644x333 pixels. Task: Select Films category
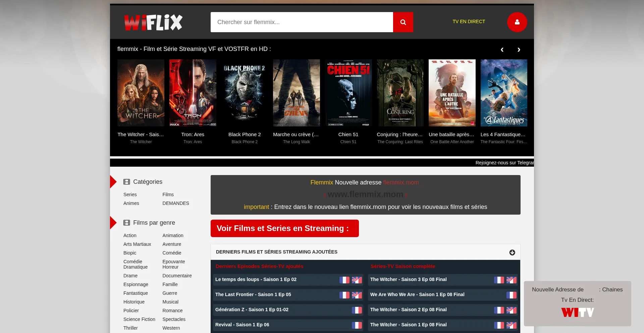(x=168, y=195)
